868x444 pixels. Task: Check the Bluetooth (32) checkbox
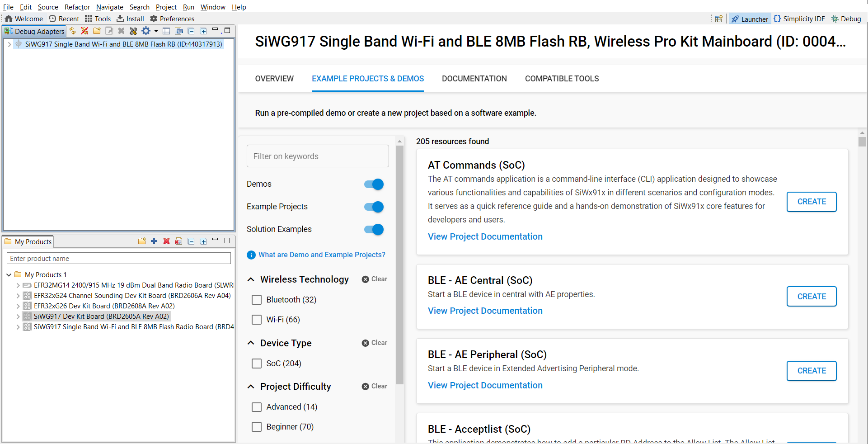(x=257, y=300)
